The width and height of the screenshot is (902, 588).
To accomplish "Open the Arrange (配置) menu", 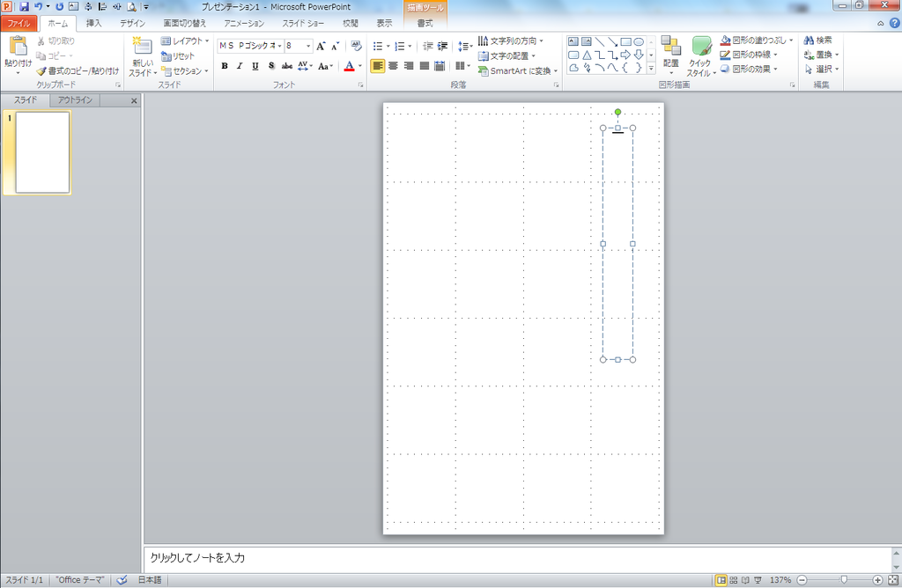I will (670, 55).
